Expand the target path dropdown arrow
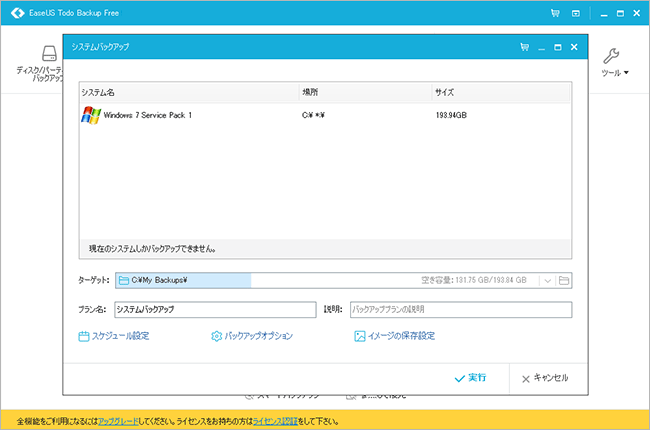 tap(548, 281)
